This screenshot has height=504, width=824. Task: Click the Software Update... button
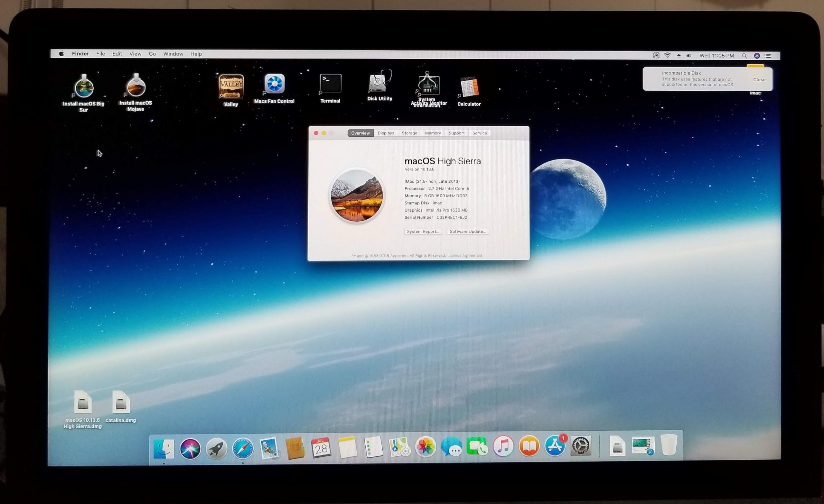click(468, 231)
